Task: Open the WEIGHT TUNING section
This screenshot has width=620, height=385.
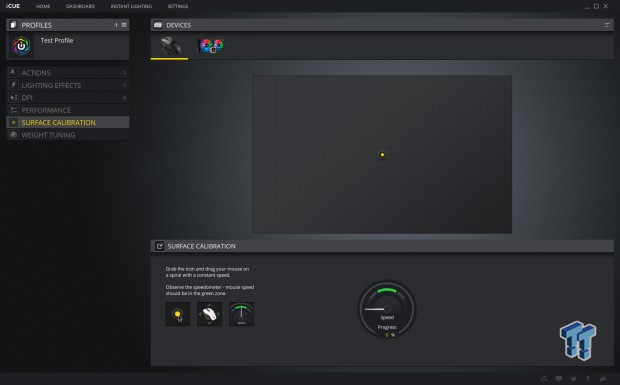Action: click(68, 135)
